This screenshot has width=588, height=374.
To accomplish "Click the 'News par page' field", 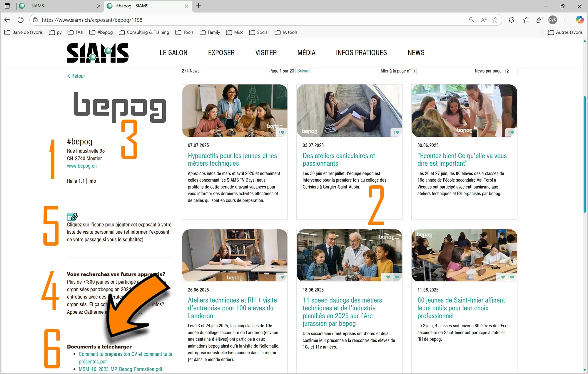I will (x=510, y=71).
